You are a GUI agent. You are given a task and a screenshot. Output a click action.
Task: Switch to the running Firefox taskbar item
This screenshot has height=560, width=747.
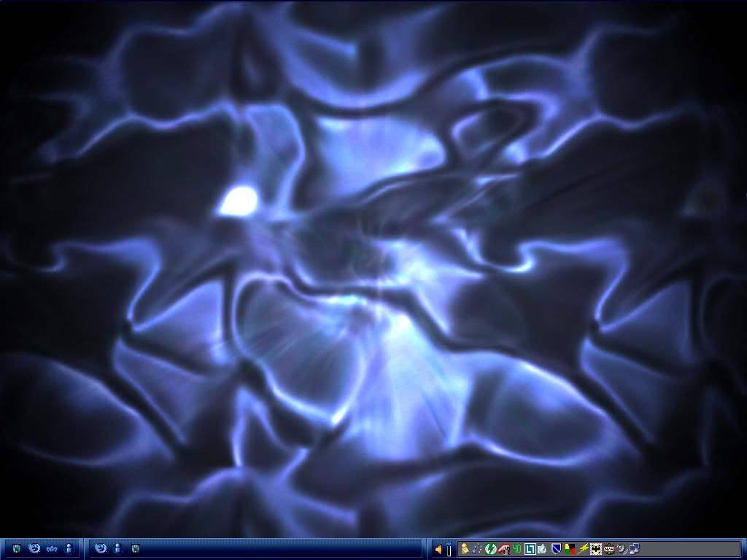101,548
